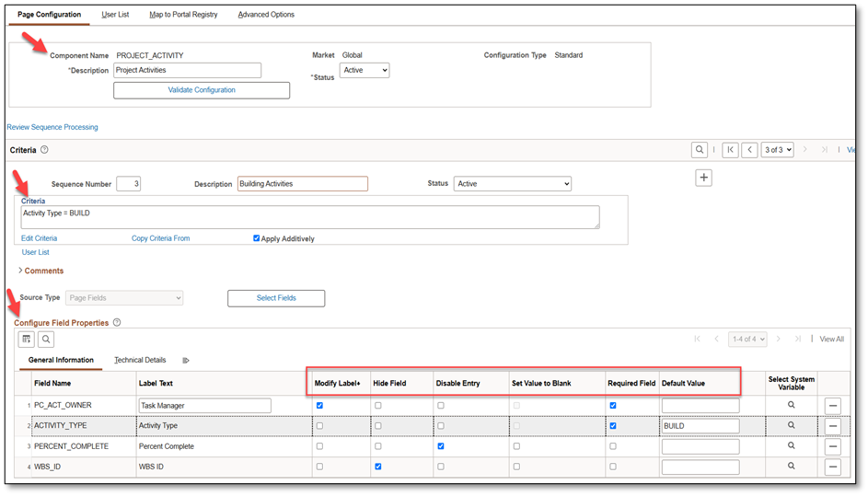Expand the Comments section
868x496 pixels.
pos(41,271)
